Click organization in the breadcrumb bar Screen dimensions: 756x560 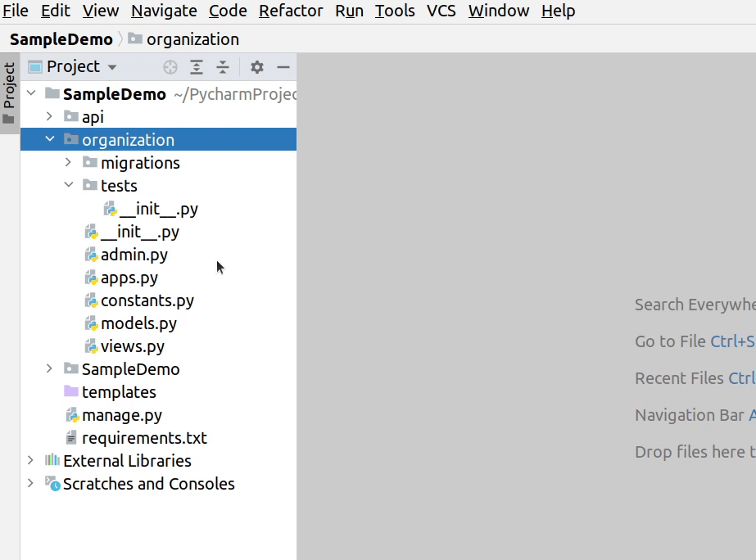point(192,38)
